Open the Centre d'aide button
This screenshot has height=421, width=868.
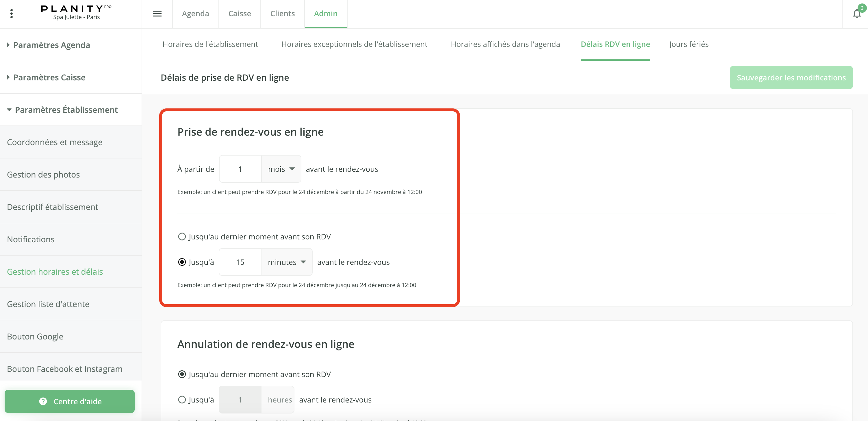click(x=70, y=401)
